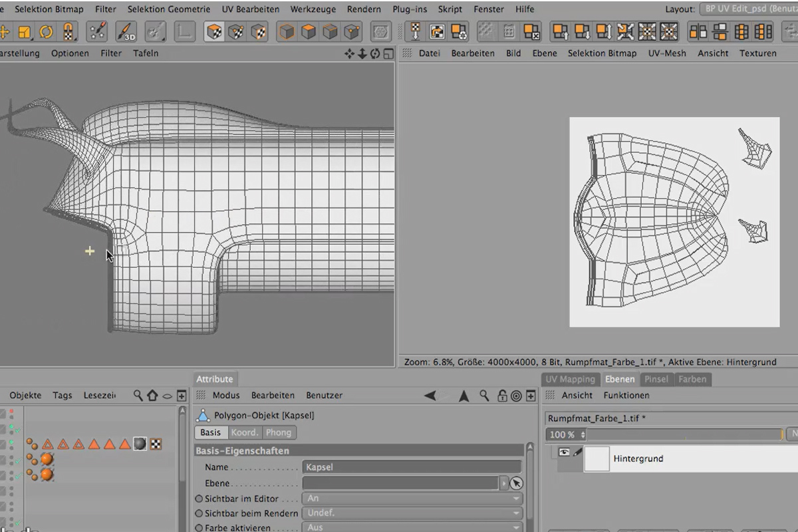Activate the magnet tool with checkerboard

(68, 31)
